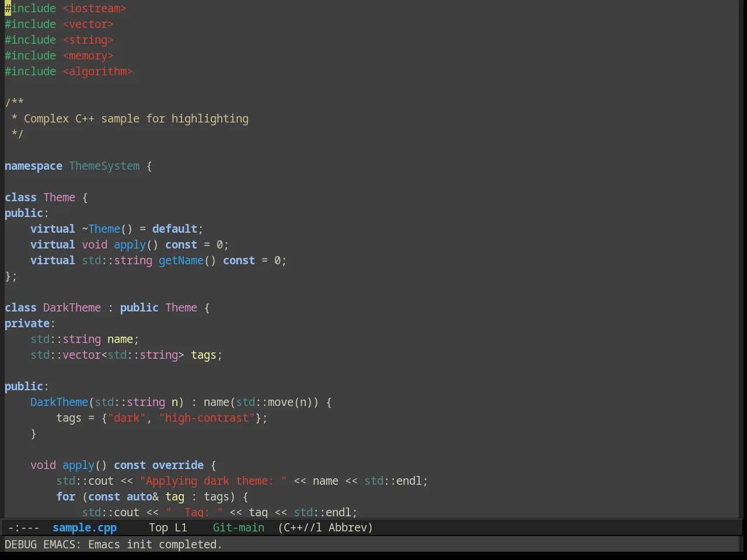Click the DarkTheme constructor name

pyautogui.click(x=59, y=402)
